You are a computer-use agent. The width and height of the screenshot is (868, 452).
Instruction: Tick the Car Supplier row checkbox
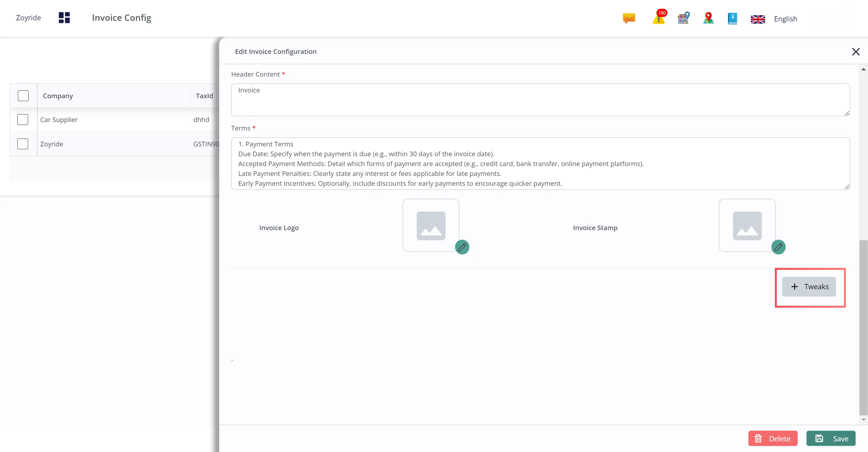23,120
